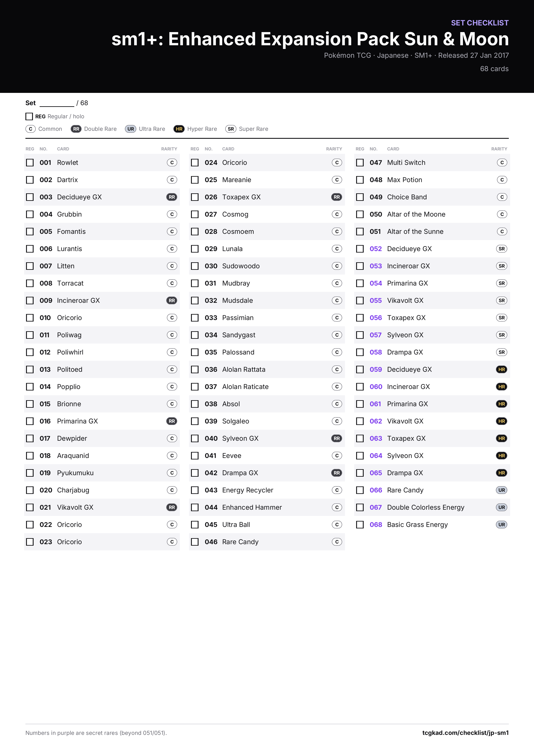The image size is (534, 756).
Task: Tick the checkbox for 029 Lunala
Action: [x=195, y=249]
